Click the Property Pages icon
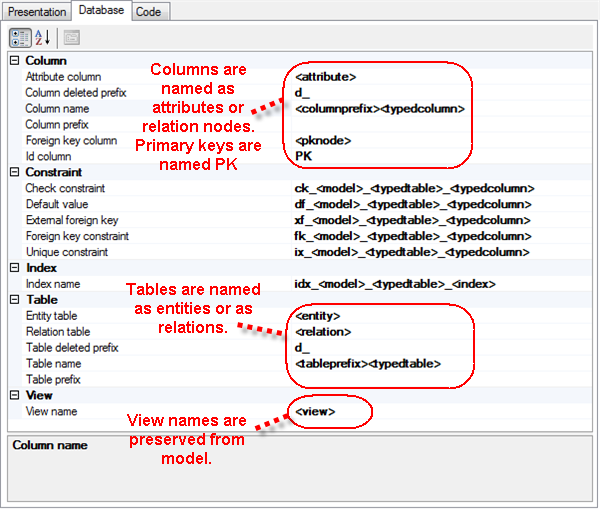600x509 pixels. [72, 38]
